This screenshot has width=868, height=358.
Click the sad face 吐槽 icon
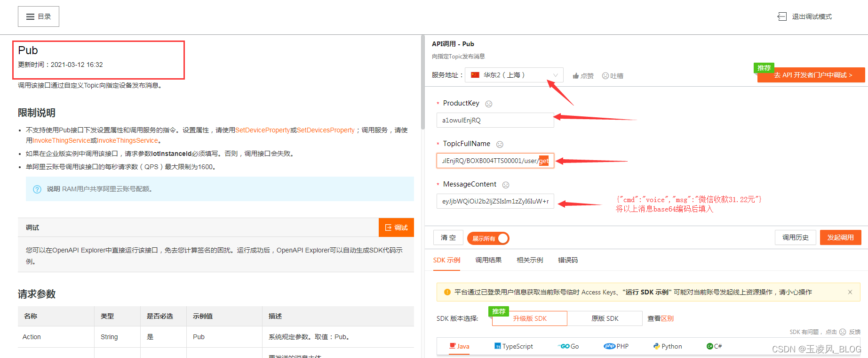coord(605,76)
